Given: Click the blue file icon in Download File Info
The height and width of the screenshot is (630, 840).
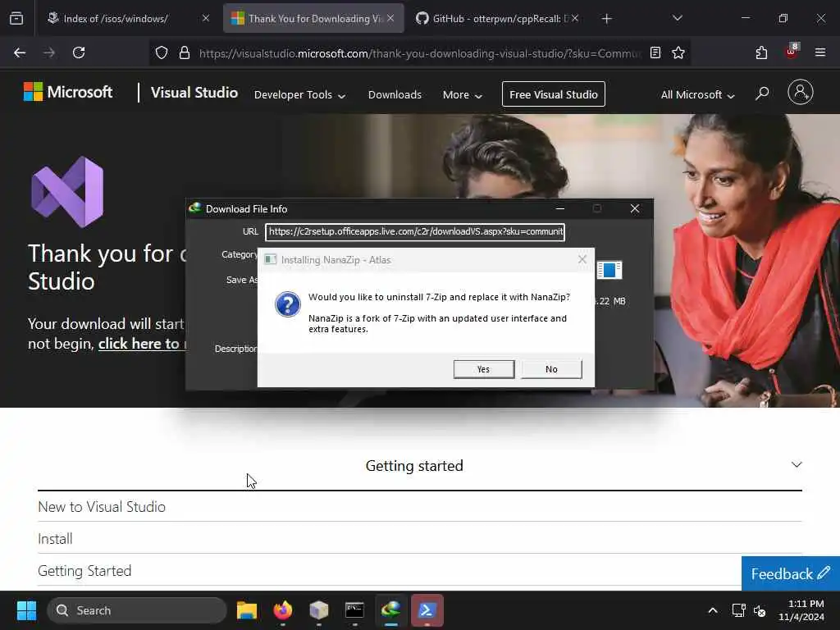Looking at the screenshot, I should (x=609, y=270).
